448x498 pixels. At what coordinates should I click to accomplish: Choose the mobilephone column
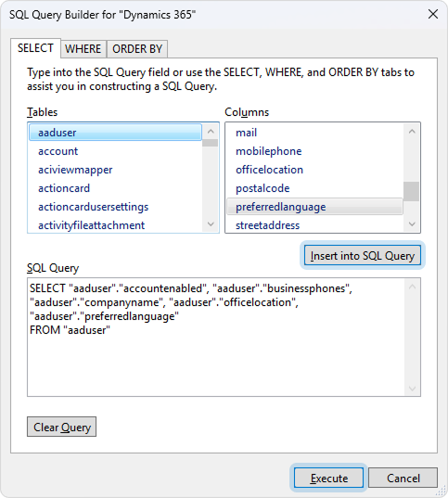click(x=314, y=151)
